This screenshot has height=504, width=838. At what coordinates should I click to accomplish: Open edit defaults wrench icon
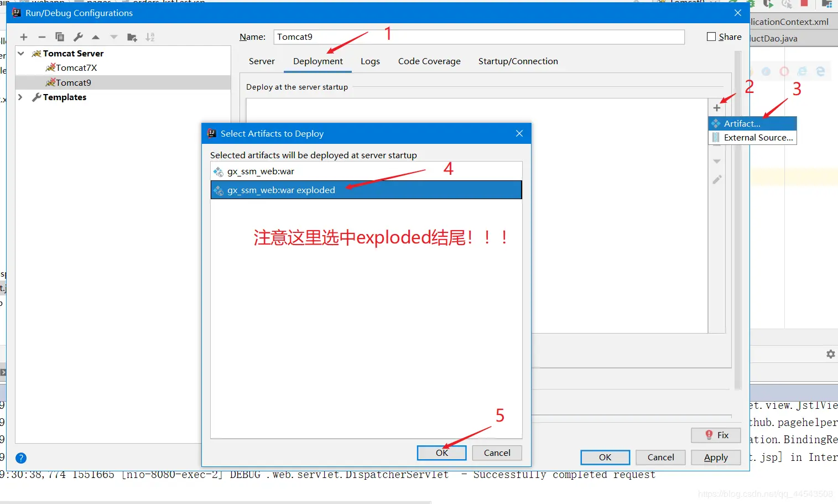tap(78, 37)
